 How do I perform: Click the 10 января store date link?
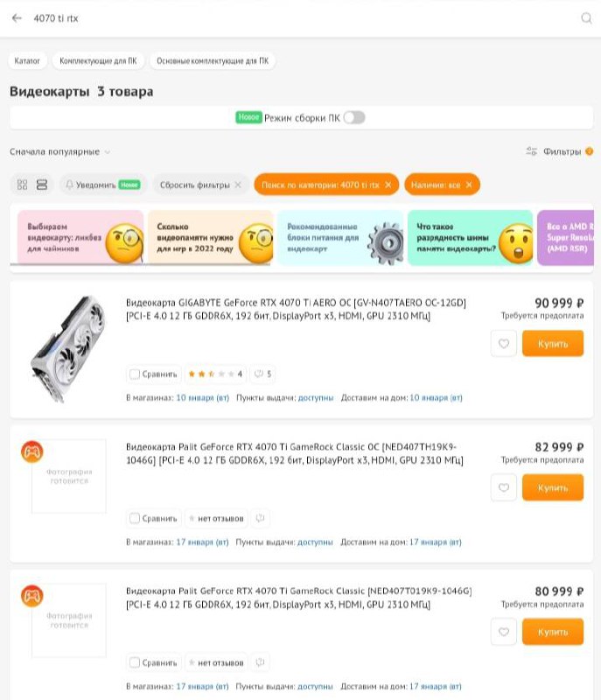203,397
